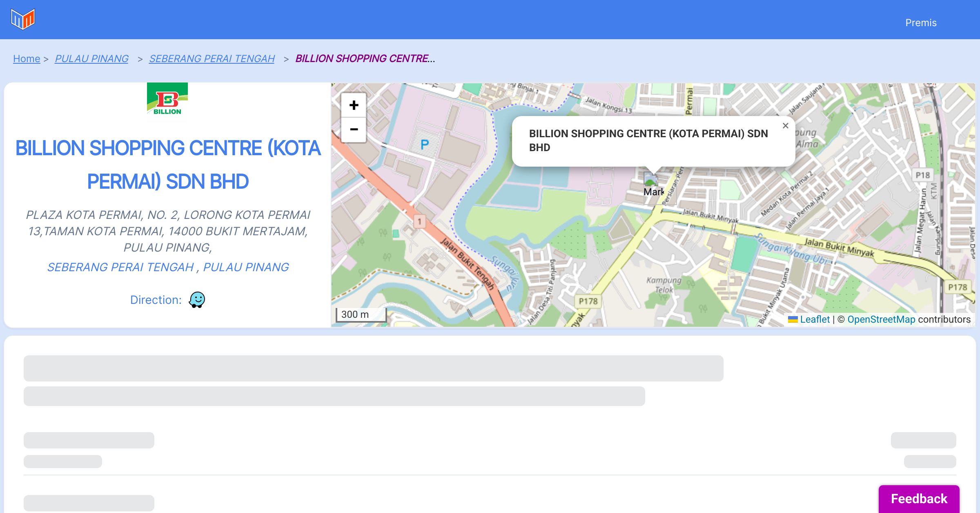Open the OpenStreetMap contributors link
The height and width of the screenshot is (513, 980).
[881, 319]
